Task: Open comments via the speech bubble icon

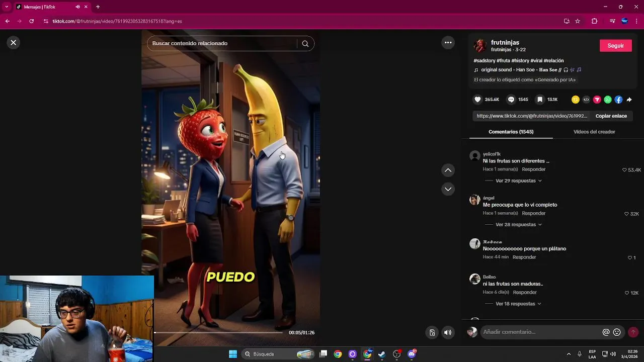Action: [511, 100]
